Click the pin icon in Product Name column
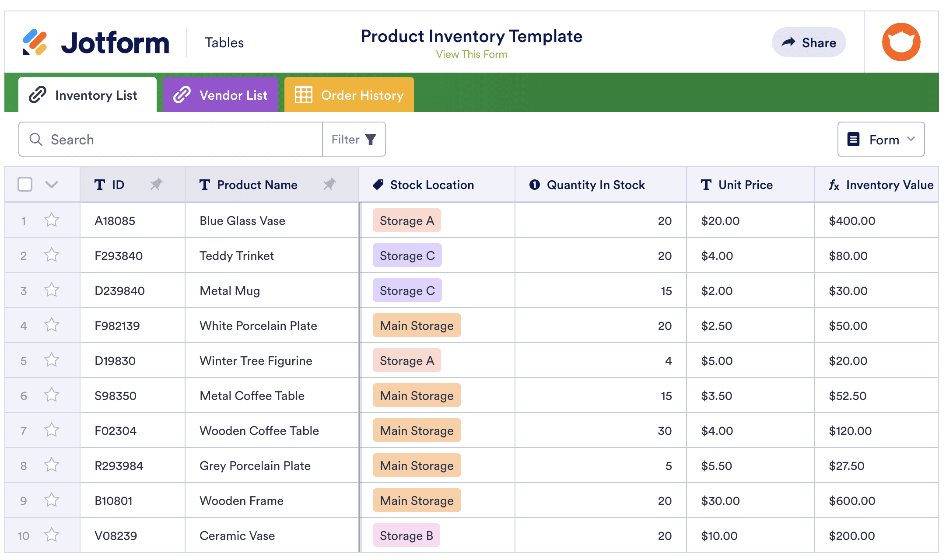Screen dimensions: 946x560 (x=329, y=185)
